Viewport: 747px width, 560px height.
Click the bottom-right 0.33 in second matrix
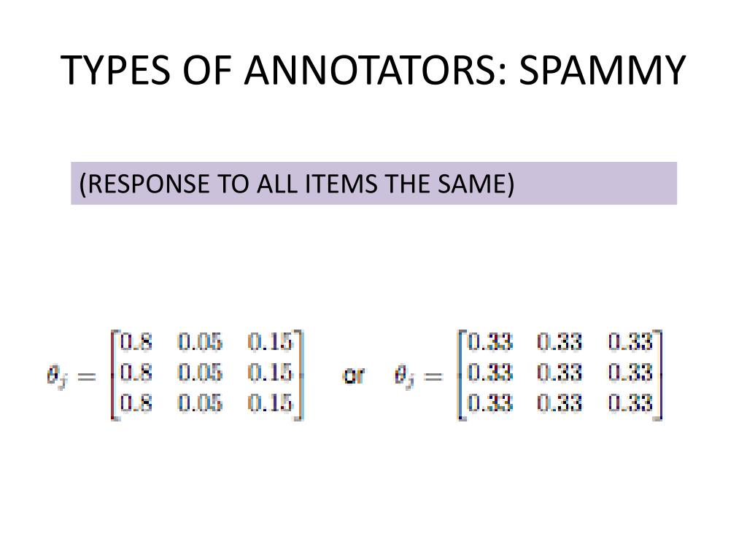click(630, 402)
